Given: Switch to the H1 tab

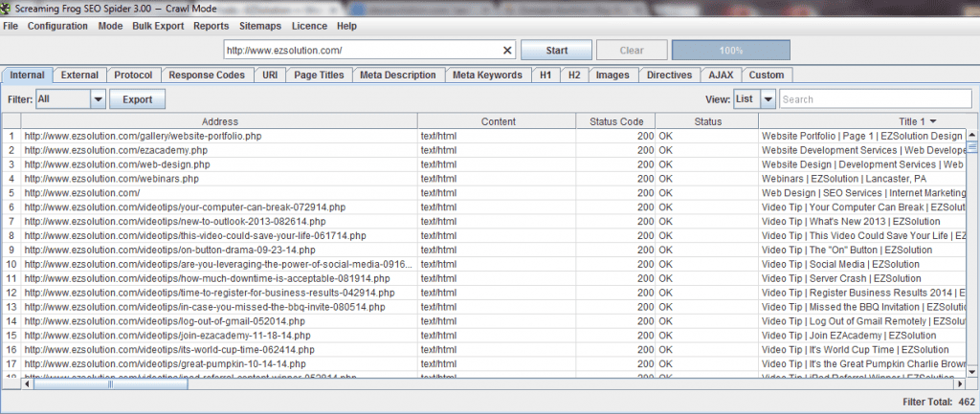Looking at the screenshot, I should (x=546, y=75).
